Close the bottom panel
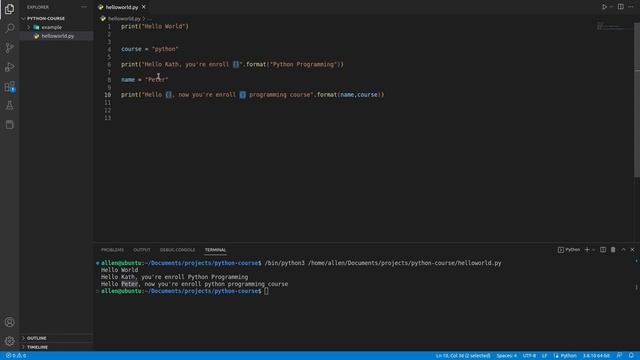Screen dimensions: 640x360 [632, 250]
